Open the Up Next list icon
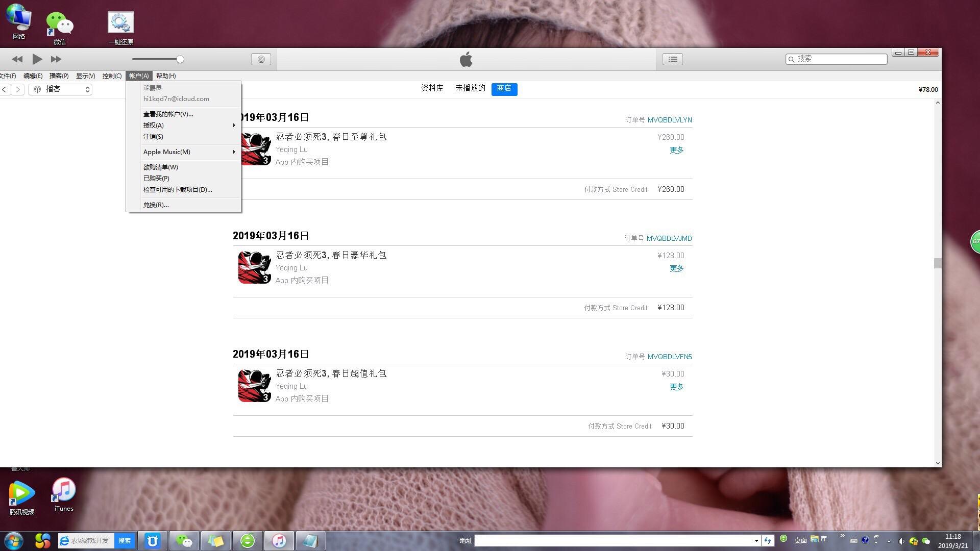Image resolution: width=980 pixels, height=551 pixels. (x=673, y=59)
